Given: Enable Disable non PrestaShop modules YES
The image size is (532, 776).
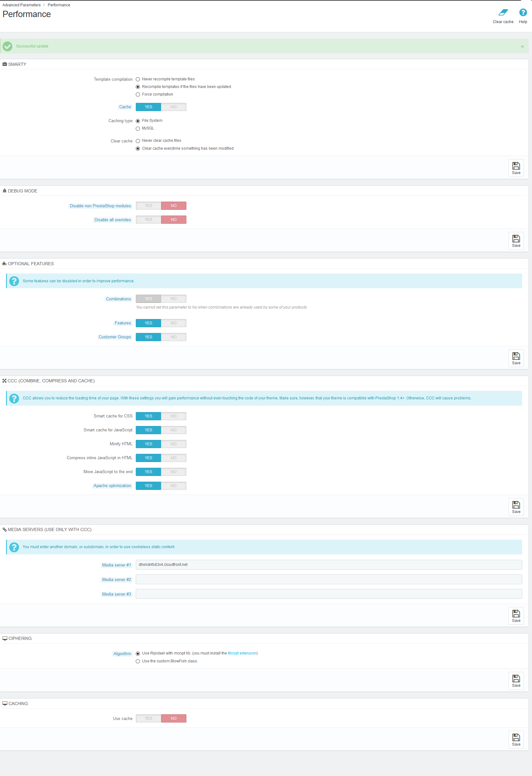Looking at the screenshot, I should click(x=148, y=206).
